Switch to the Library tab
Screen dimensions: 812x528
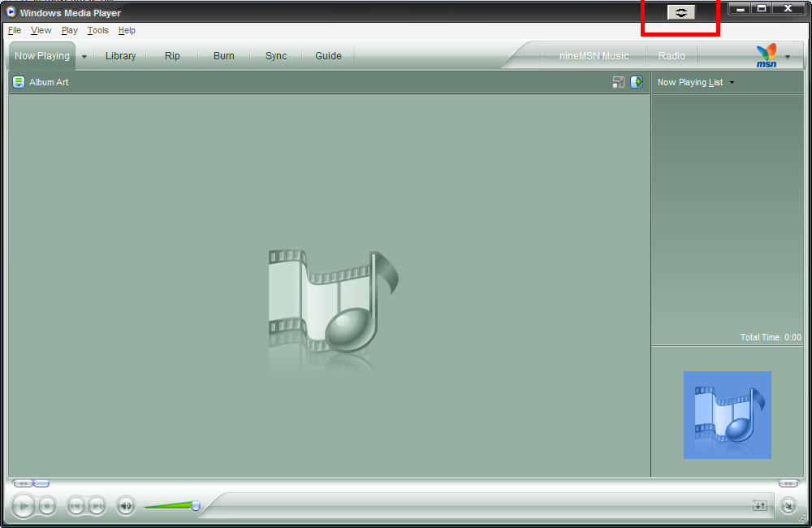[121, 55]
